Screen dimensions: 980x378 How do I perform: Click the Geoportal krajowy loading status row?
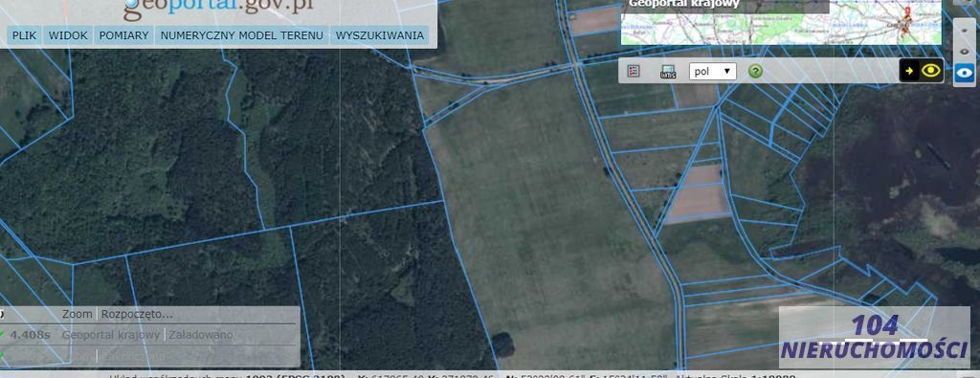(148, 335)
